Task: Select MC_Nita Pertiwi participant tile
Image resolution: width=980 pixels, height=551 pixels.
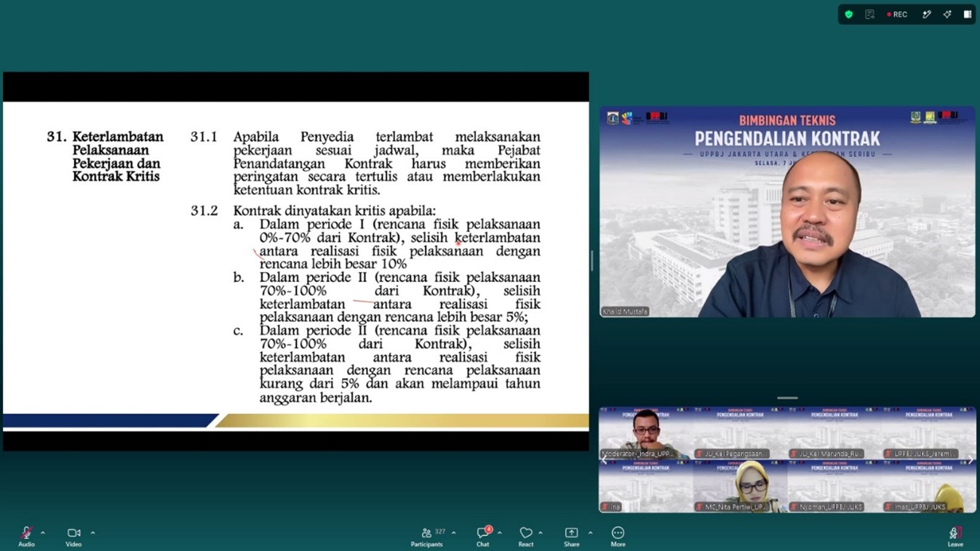Action: (740, 486)
